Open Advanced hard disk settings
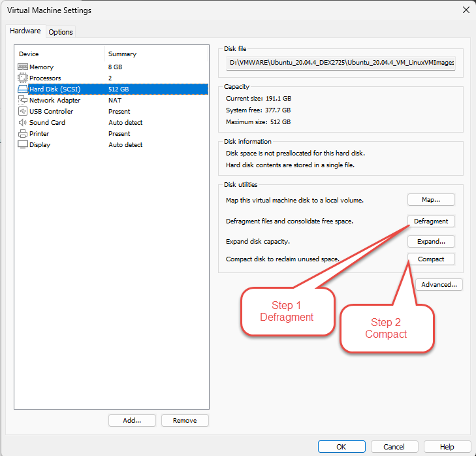 coord(439,285)
